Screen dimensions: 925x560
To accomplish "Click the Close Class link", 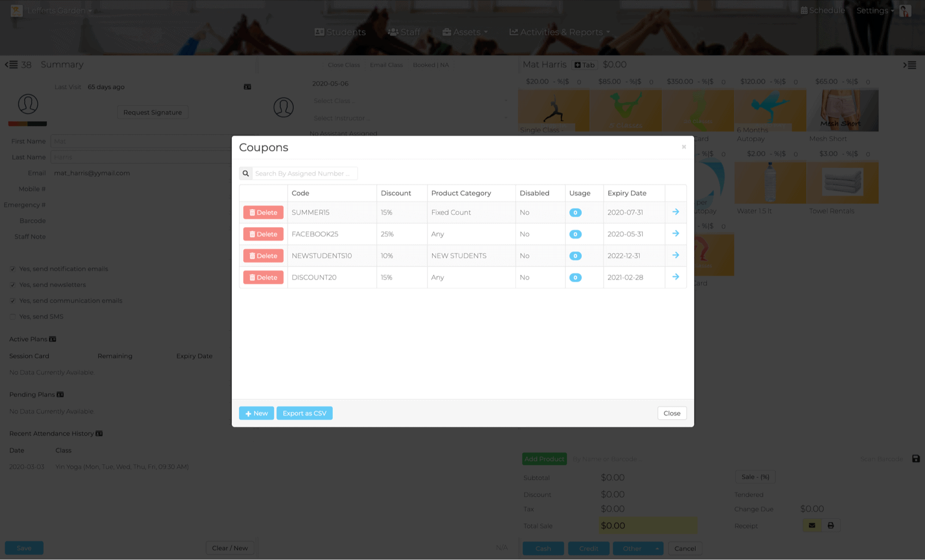I will tap(344, 65).
